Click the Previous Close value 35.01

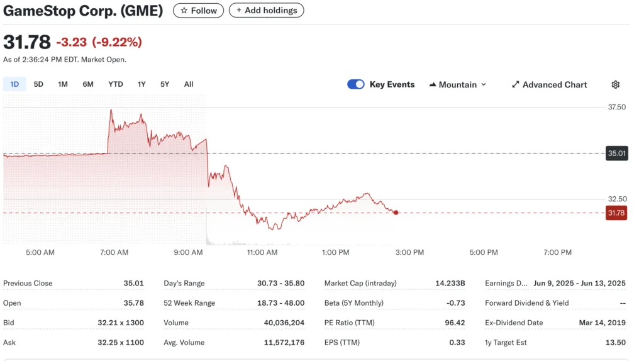tap(133, 284)
